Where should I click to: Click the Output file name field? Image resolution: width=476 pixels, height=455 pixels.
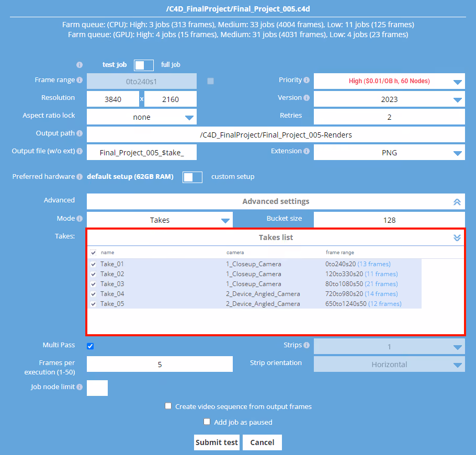[142, 152]
